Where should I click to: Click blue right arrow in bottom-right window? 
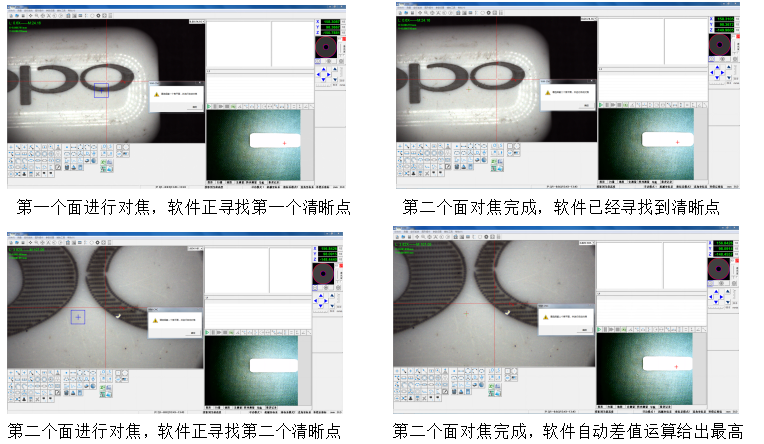(x=722, y=296)
